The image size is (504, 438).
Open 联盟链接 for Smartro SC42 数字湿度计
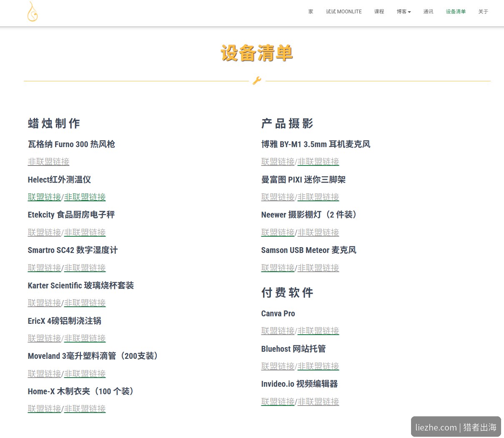(45, 268)
